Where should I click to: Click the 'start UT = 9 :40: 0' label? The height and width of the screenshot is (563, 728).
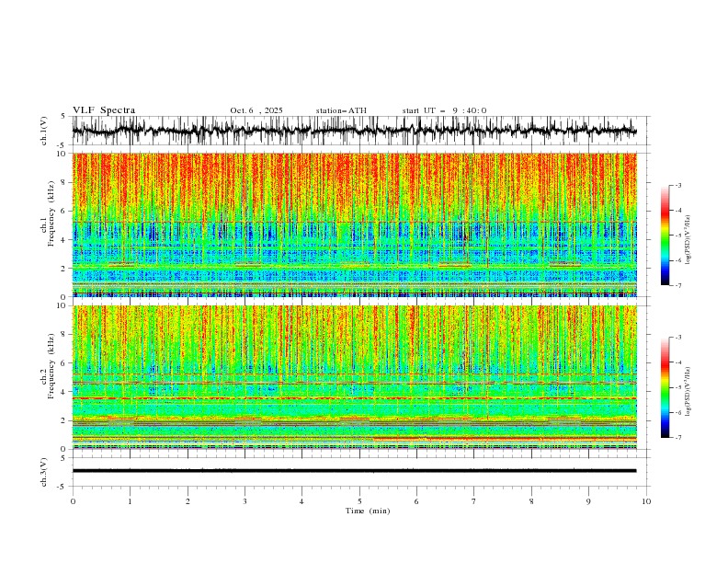(x=444, y=110)
